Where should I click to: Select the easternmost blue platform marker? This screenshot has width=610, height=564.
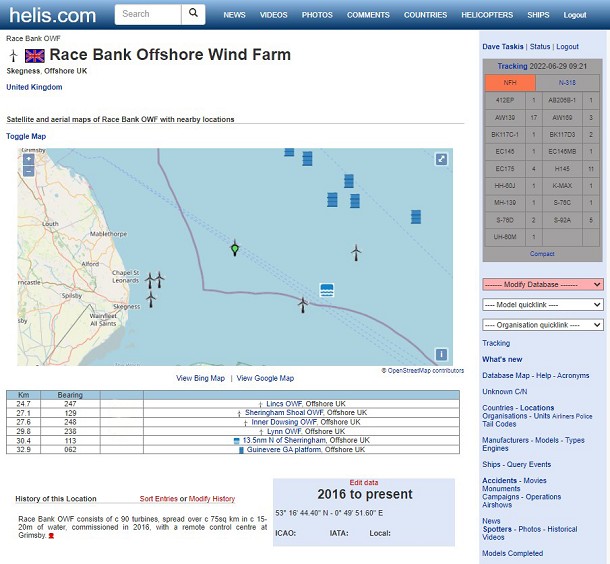[x=416, y=217]
